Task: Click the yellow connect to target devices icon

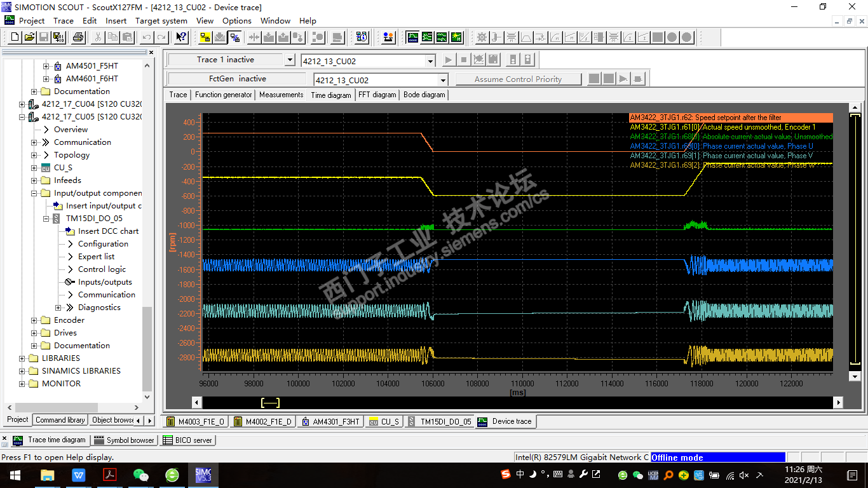Action: (x=205, y=37)
